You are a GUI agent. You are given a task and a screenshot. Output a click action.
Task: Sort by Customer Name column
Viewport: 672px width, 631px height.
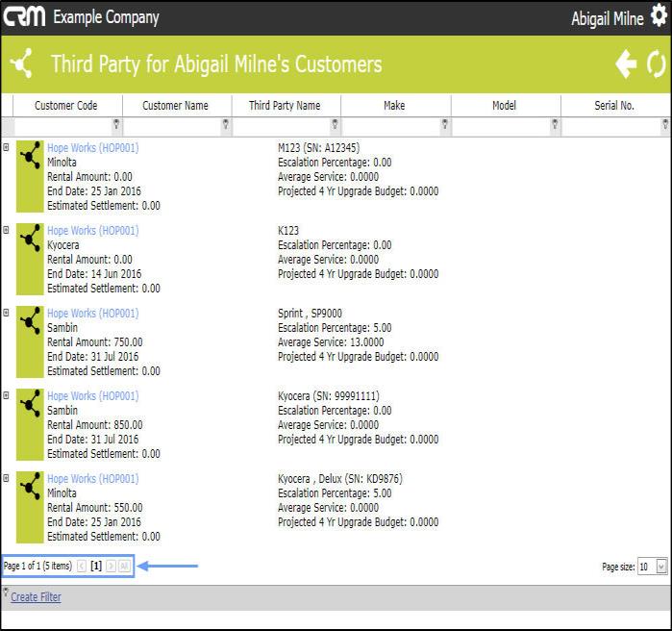pyautogui.click(x=175, y=106)
